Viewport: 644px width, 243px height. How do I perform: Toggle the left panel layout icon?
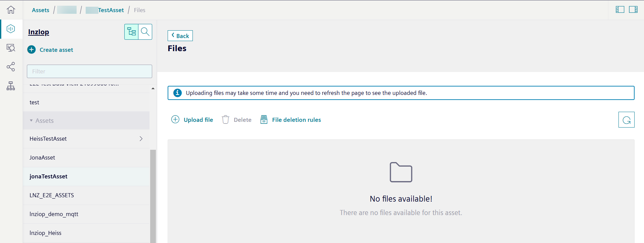tap(620, 9)
